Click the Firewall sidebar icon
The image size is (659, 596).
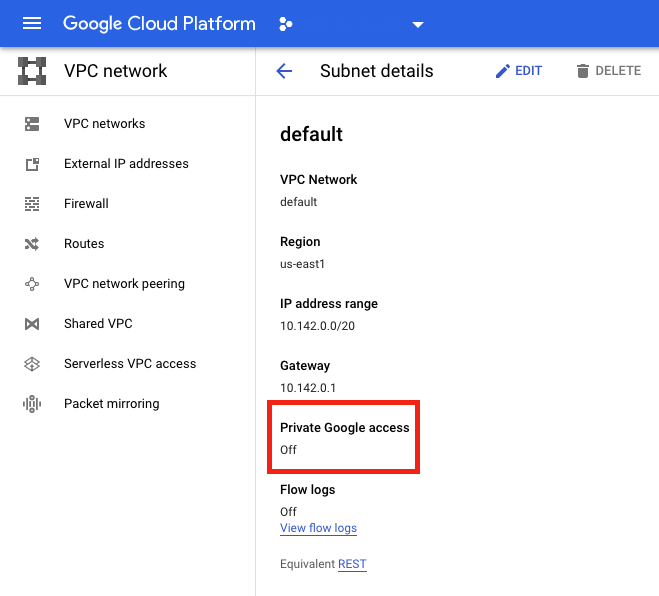point(32,204)
